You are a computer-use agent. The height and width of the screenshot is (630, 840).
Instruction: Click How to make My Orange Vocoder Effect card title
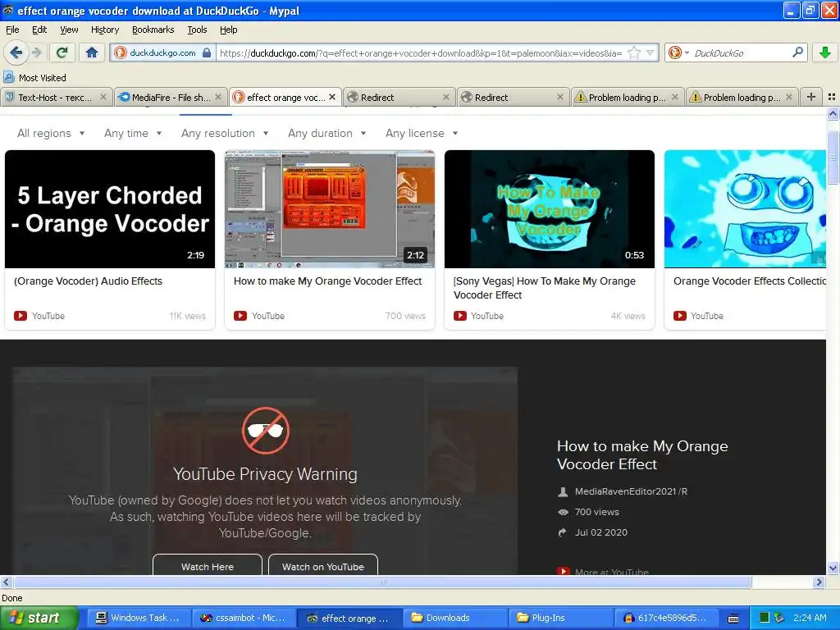click(327, 281)
